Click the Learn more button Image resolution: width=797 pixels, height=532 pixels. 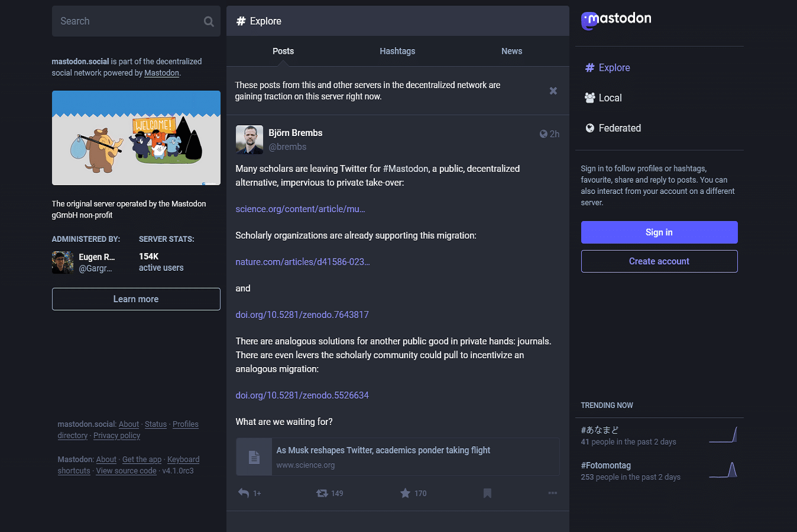(136, 299)
